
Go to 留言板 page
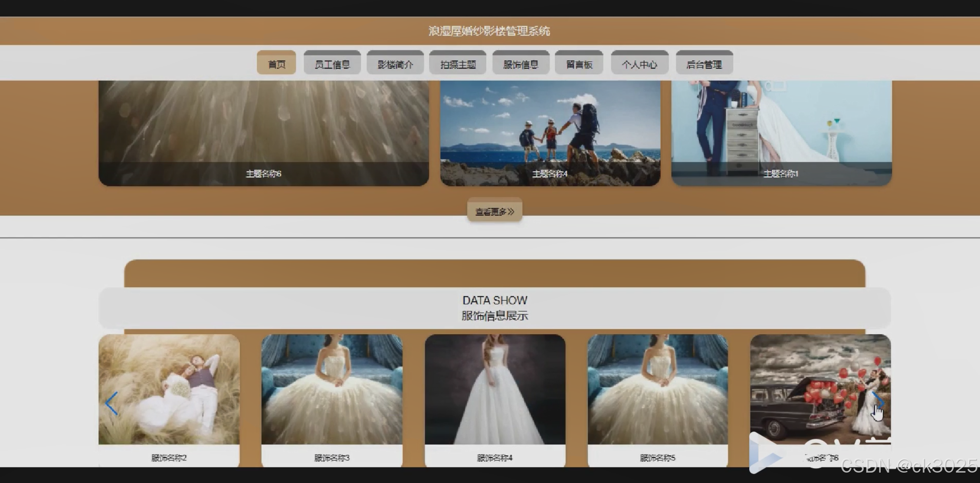(579, 64)
